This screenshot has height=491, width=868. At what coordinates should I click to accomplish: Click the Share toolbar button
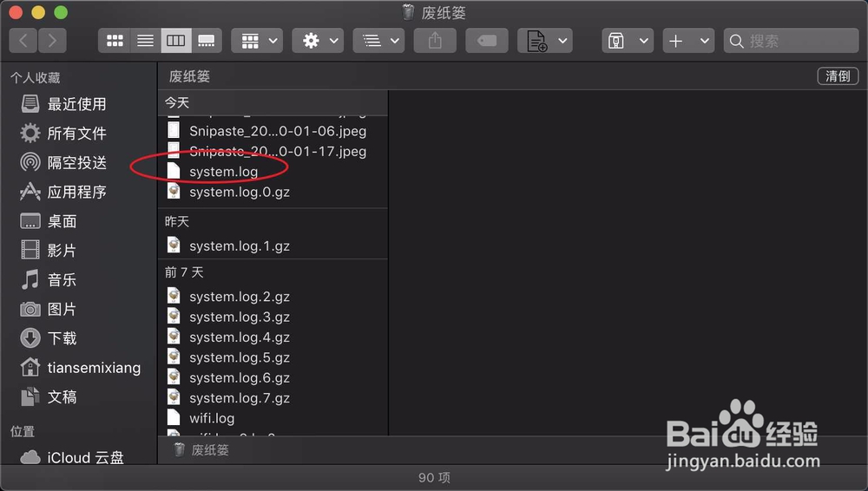435,41
